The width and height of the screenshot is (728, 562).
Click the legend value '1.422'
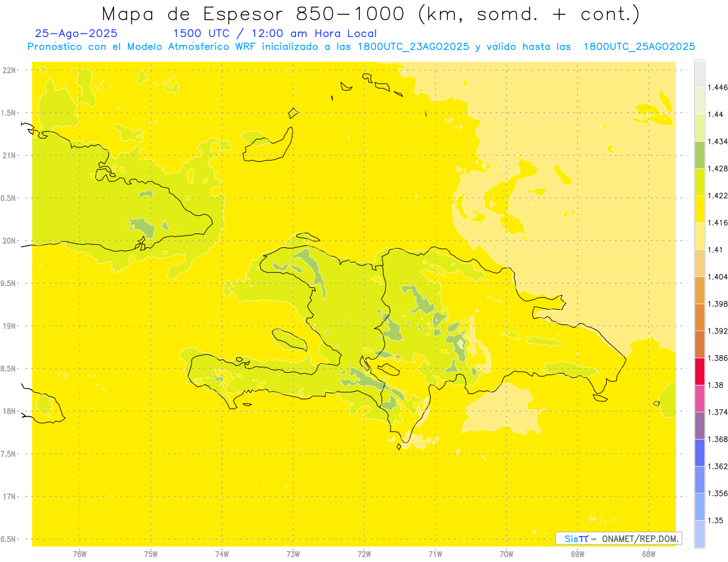tap(717, 195)
